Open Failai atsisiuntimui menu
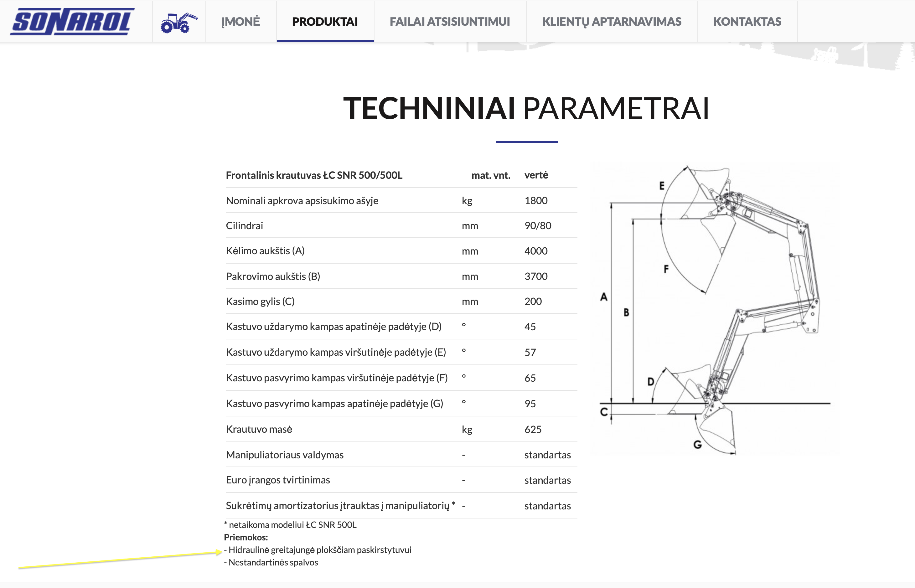The width and height of the screenshot is (915, 588). 449,22
